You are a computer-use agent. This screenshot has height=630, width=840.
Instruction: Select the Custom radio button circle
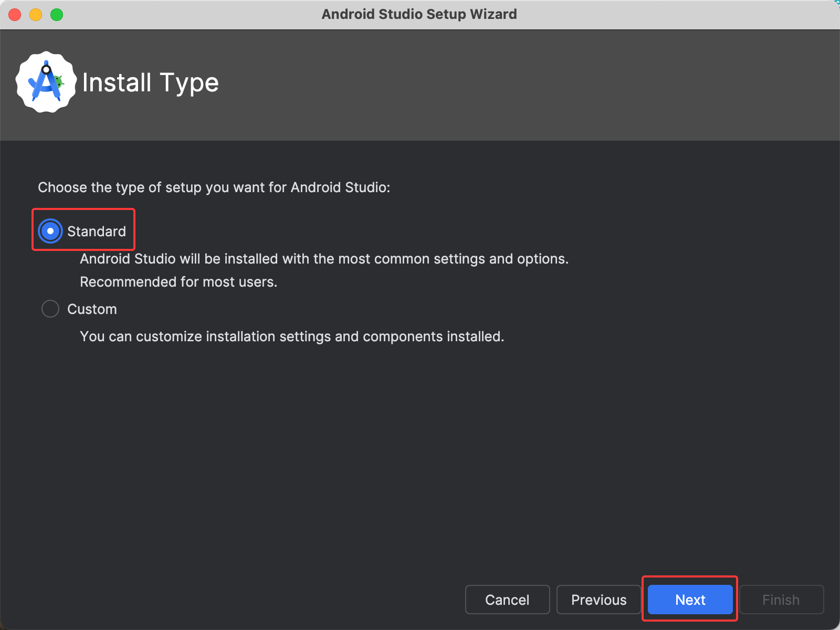coord(50,309)
